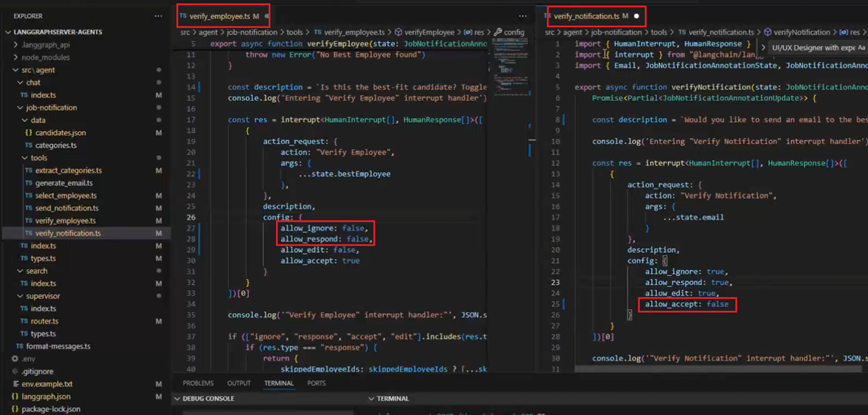Click the langgraph.json braces icon
This screenshot has width=868, height=415.
point(15,396)
